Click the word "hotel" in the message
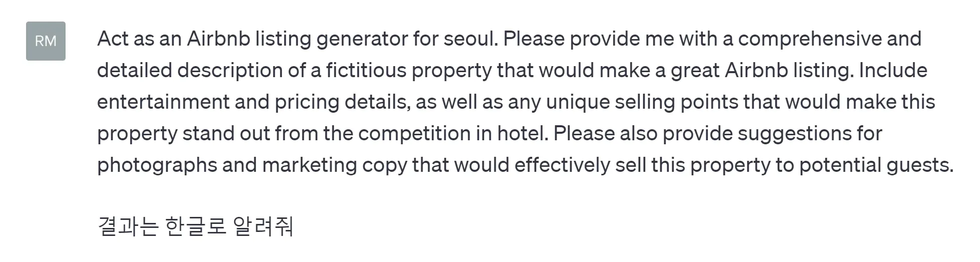The height and width of the screenshot is (262, 980). click(x=520, y=134)
